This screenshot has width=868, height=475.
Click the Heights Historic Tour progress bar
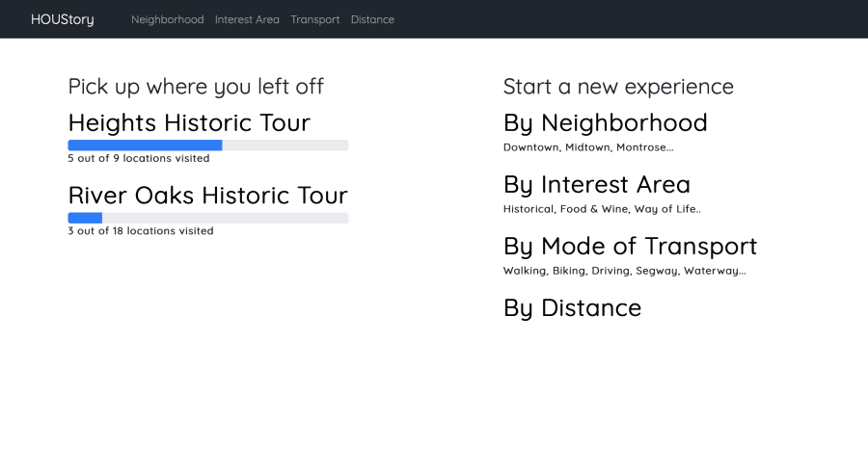point(208,145)
